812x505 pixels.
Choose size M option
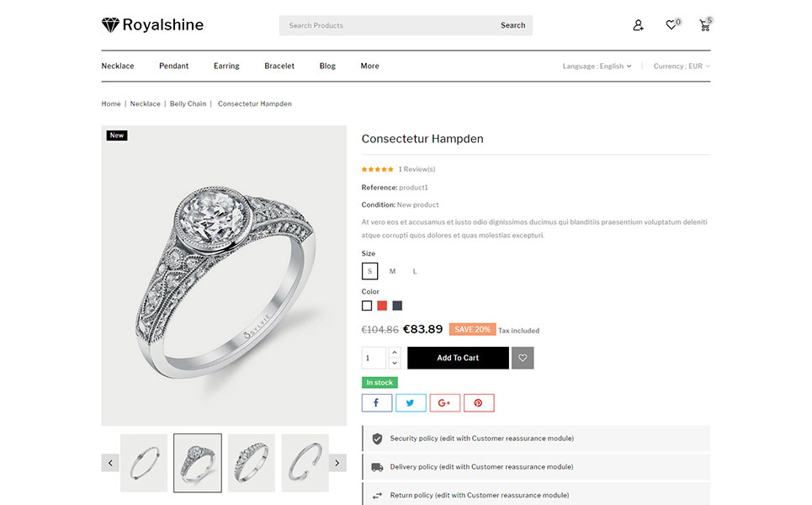[392, 271]
